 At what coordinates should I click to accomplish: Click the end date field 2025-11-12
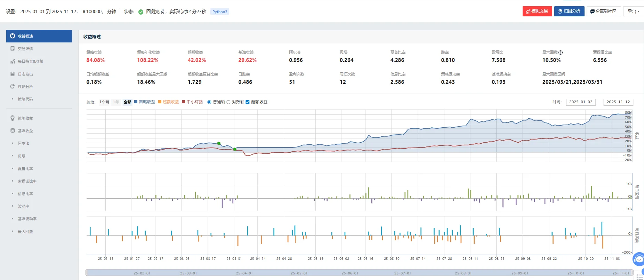click(x=618, y=102)
